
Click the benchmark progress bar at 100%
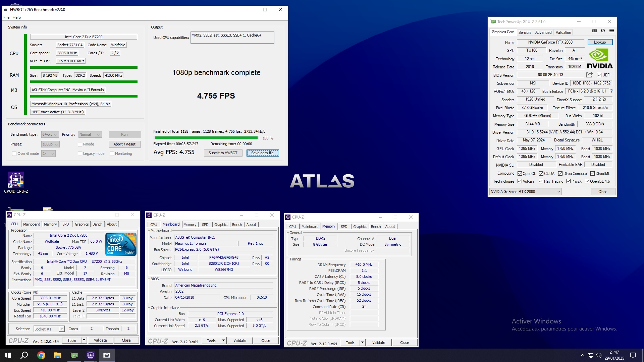pyautogui.click(x=206, y=138)
